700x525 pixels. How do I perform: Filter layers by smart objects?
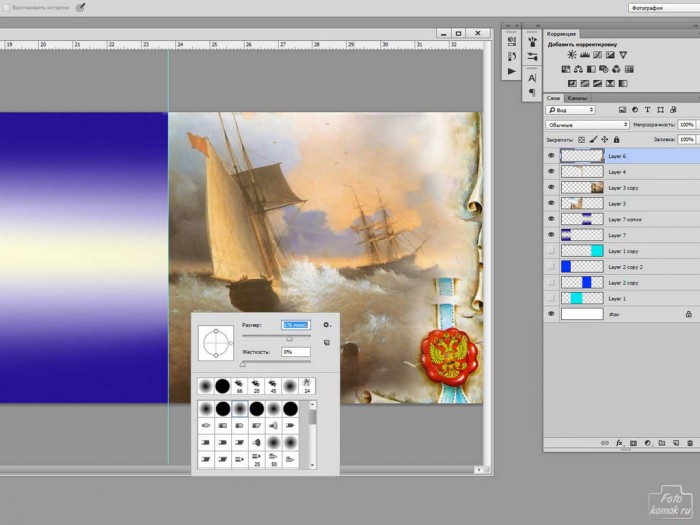pyautogui.click(x=673, y=110)
